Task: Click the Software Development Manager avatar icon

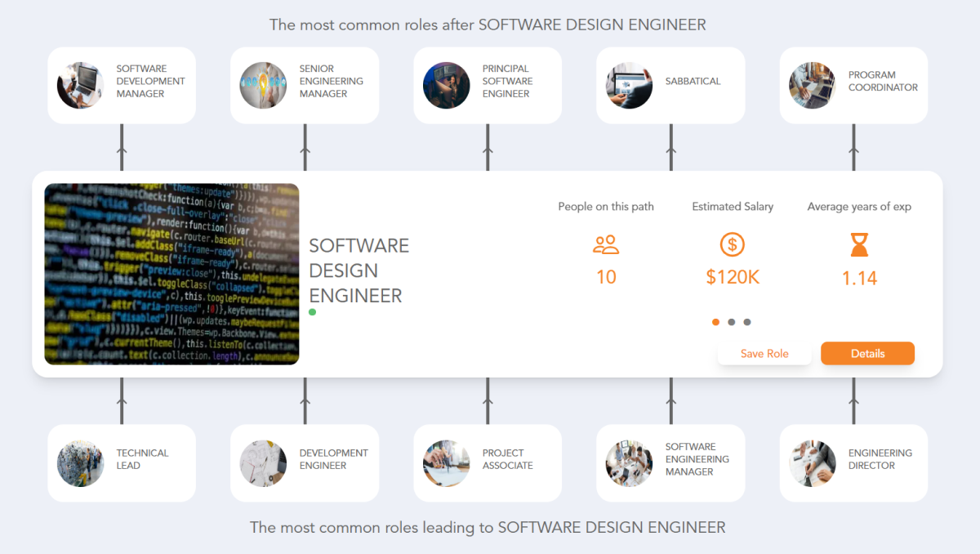Action: point(79,84)
